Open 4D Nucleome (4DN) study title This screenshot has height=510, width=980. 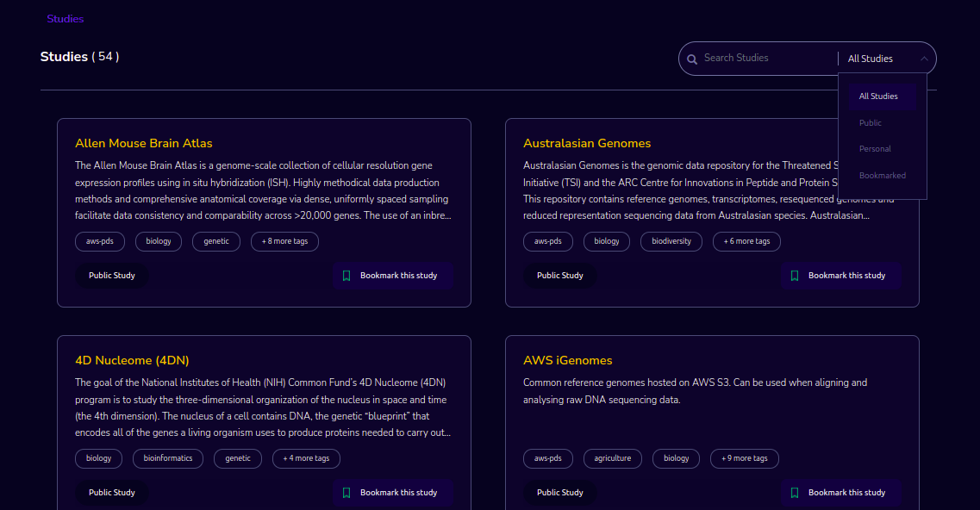(x=132, y=361)
